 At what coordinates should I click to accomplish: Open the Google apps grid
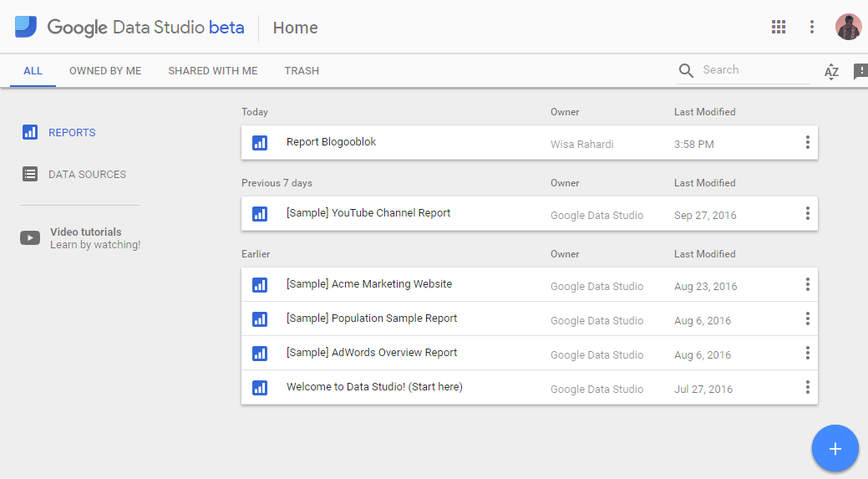tap(779, 27)
